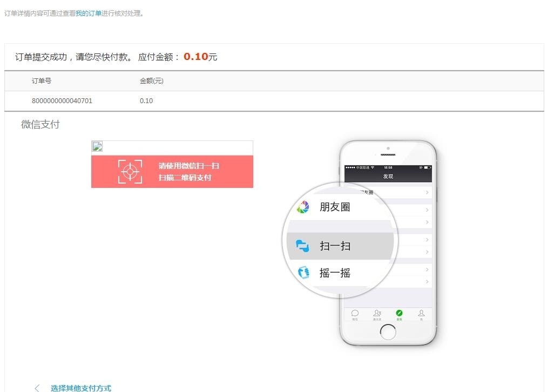
Task: Click the 朋友圈 colorful shutter icon
Action: tap(303, 207)
